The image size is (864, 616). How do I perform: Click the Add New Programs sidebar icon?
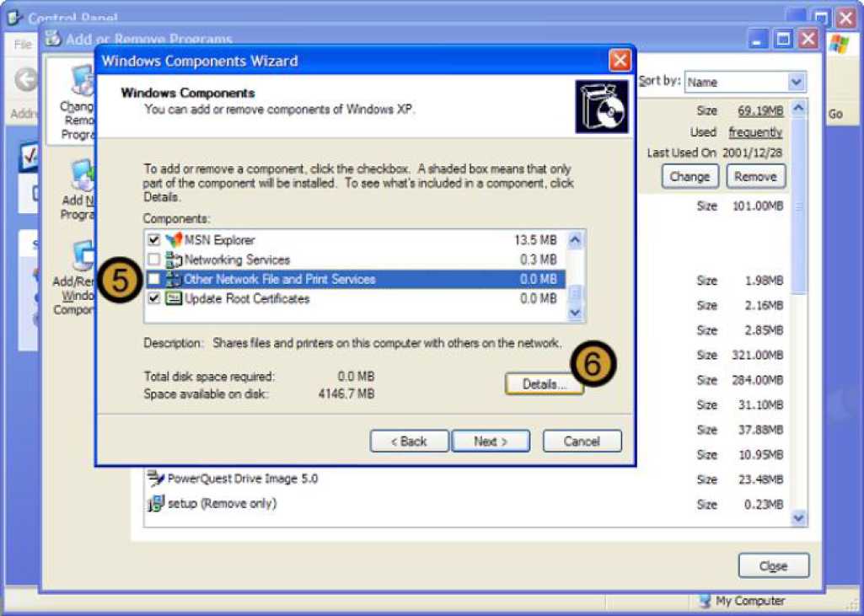[x=83, y=175]
